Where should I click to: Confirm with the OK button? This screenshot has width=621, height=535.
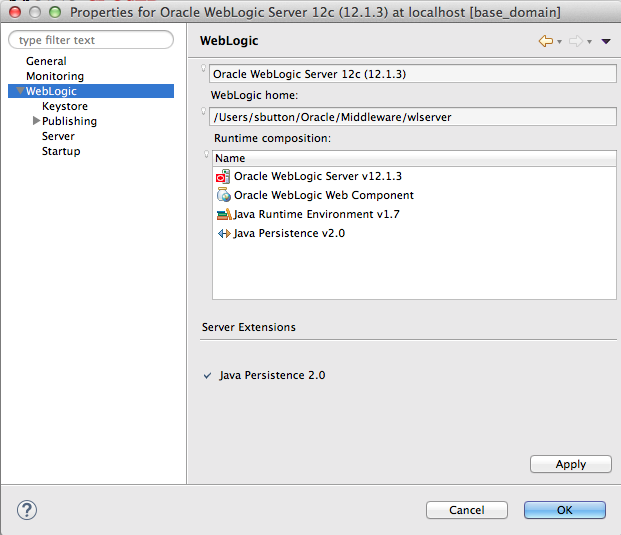pyautogui.click(x=565, y=510)
